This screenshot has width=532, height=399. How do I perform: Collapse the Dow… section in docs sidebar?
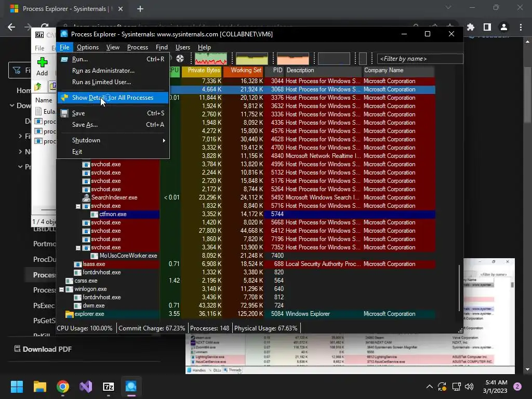pyautogui.click(x=12, y=105)
